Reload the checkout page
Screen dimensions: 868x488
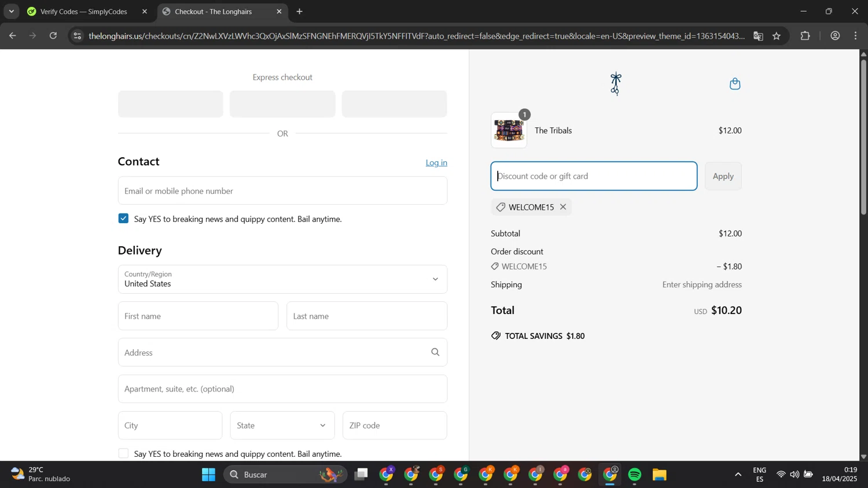tap(53, 36)
